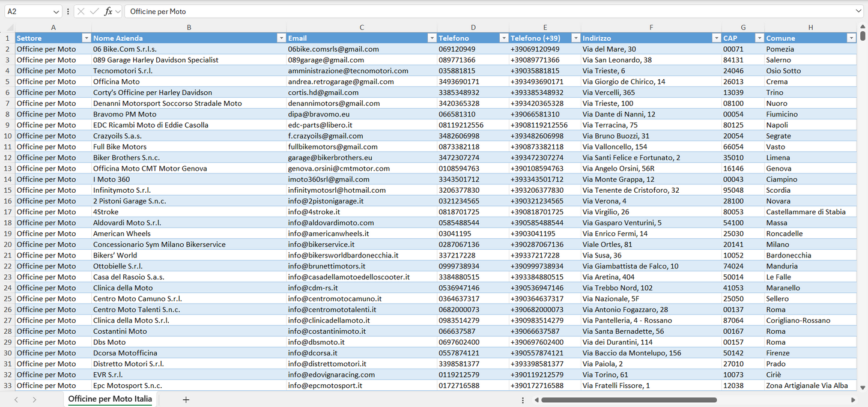Select the cell '06 Bike.Com S.r.l.s.'
Screen dimensions: 868x407
click(x=189, y=49)
